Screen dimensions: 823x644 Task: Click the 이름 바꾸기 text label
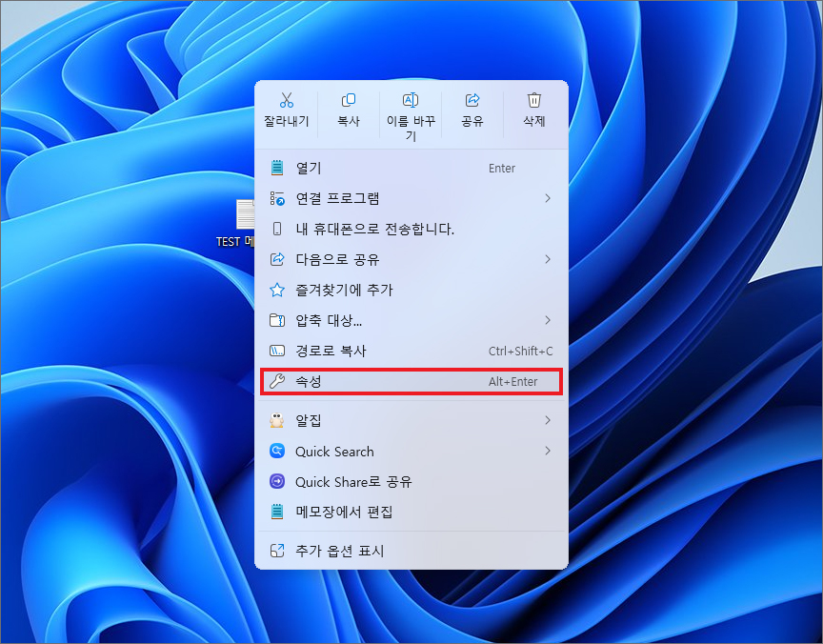[x=411, y=128]
